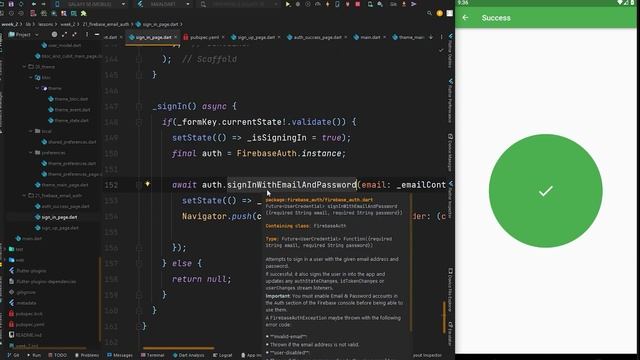Switch to the sign_up_page.dart editor tab
The height and width of the screenshot is (360, 640).
tap(256, 37)
